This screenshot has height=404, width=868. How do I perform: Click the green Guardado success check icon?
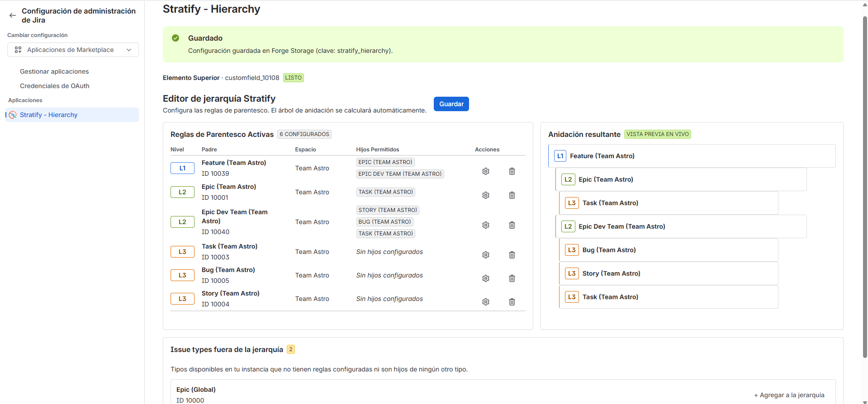point(175,38)
